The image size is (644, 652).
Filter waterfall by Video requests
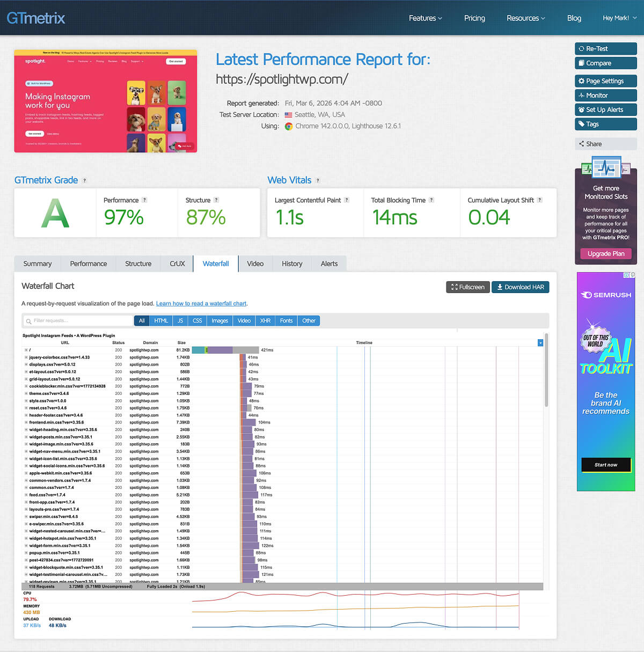coord(244,321)
